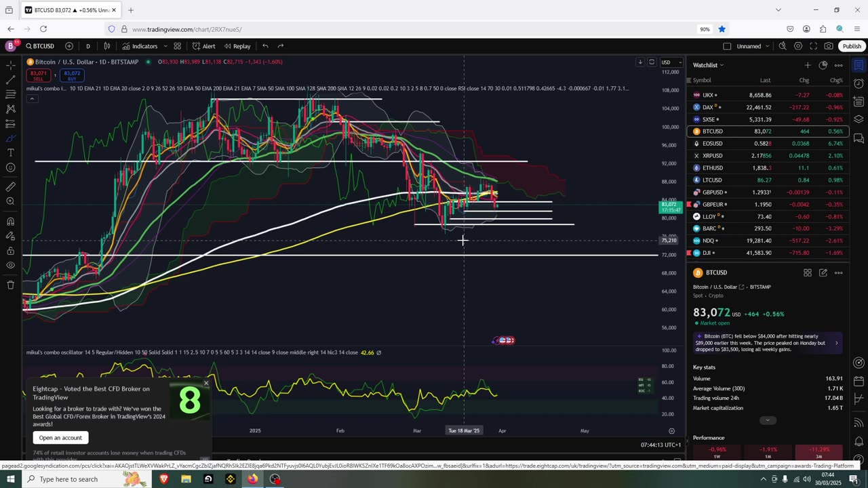Open the chart patterns tool
868x488 pixels.
(x=10, y=109)
